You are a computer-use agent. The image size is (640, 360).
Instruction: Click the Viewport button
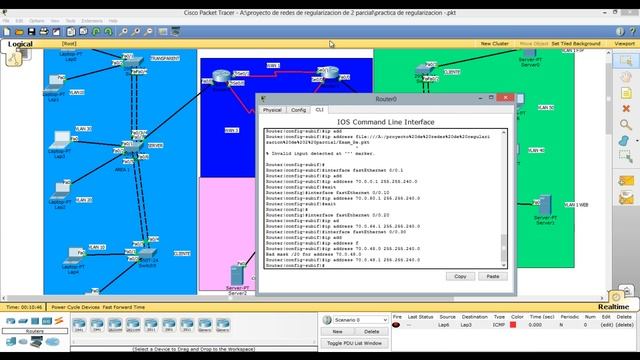click(x=624, y=43)
